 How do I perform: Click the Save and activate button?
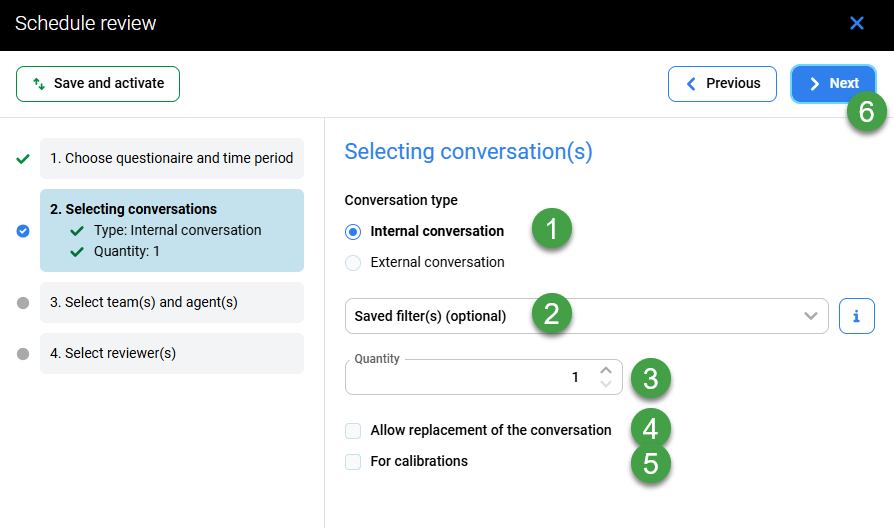98,84
